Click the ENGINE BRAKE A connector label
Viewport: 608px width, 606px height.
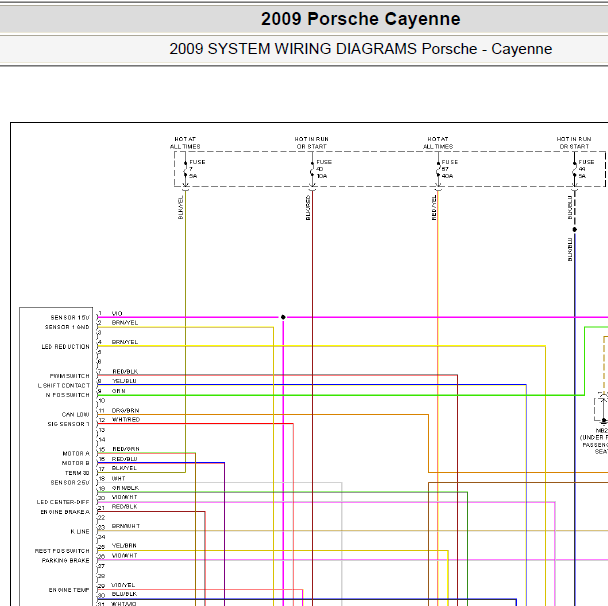[x=65, y=512]
